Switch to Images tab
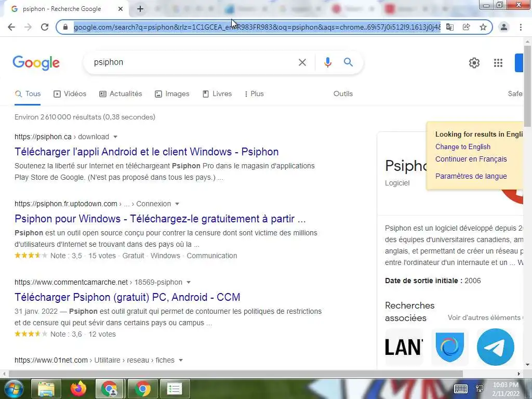Screen dimensions: 532x399 (x=172, y=94)
